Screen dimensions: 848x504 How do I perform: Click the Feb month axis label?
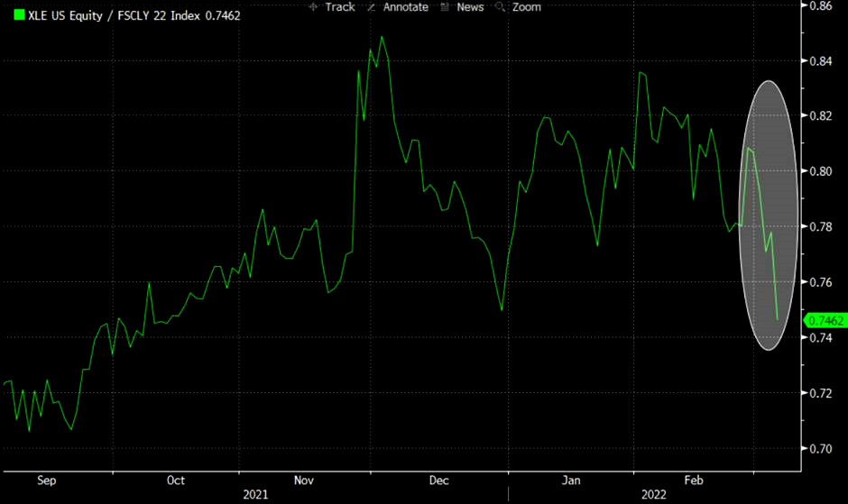pos(694,481)
